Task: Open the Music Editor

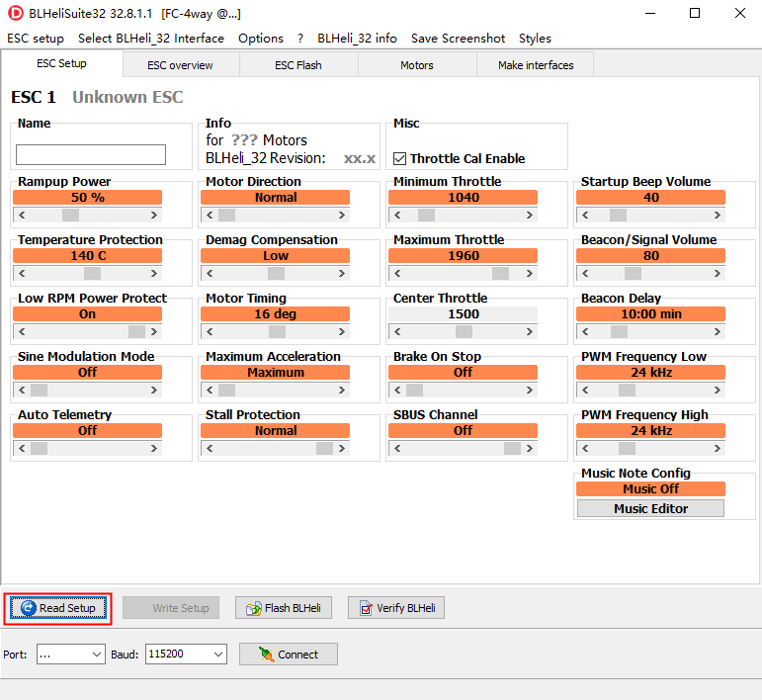Action: point(650,508)
